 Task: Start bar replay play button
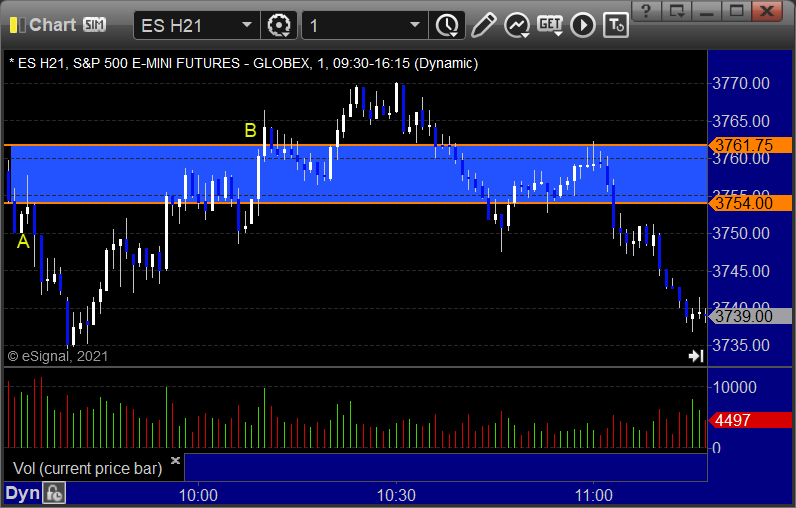[x=583, y=25]
